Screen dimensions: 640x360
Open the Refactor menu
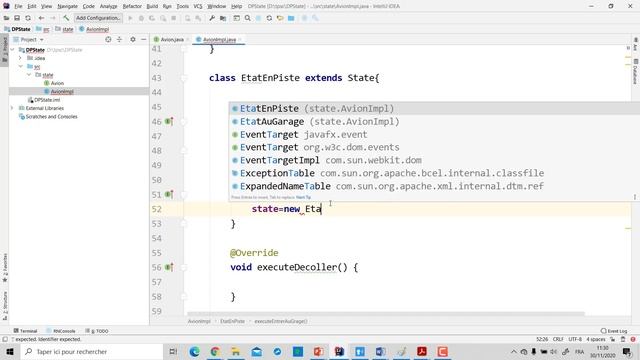click(132, 6)
